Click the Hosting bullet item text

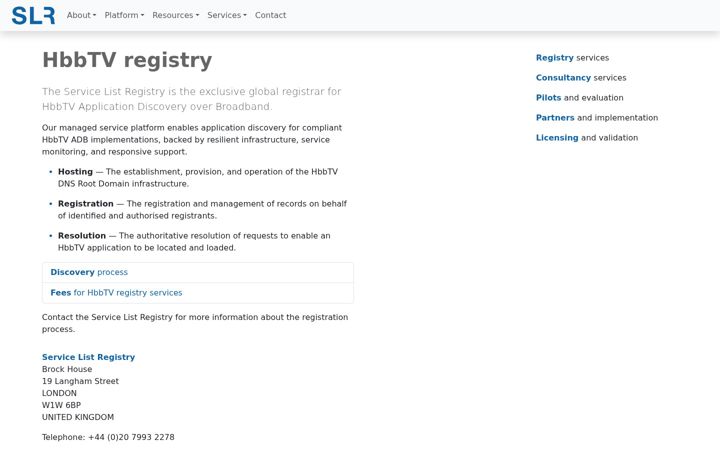pos(198,178)
